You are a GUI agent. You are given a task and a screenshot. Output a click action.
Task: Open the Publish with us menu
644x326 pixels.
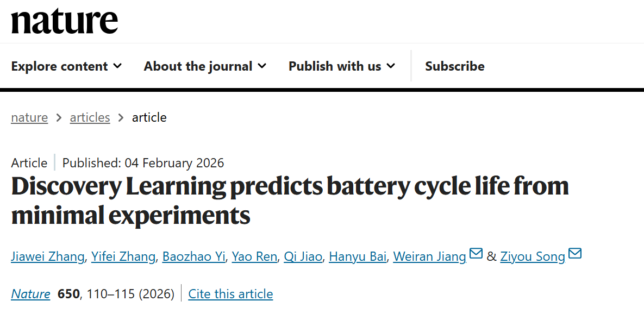pos(335,66)
